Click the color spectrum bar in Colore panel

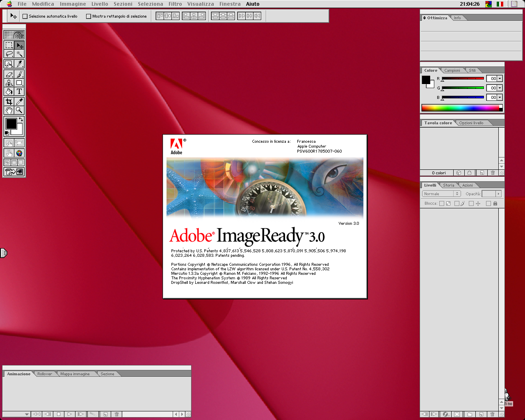[x=462, y=108]
